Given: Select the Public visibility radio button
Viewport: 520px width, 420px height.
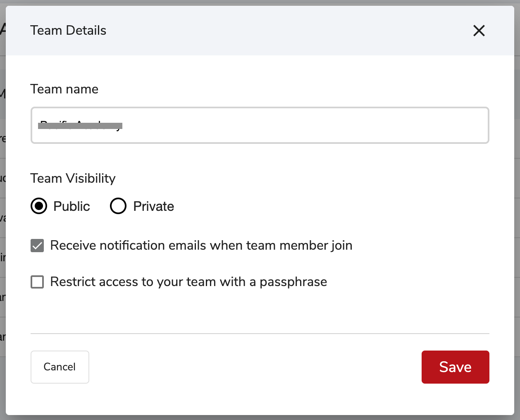Looking at the screenshot, I should (39, 206).
